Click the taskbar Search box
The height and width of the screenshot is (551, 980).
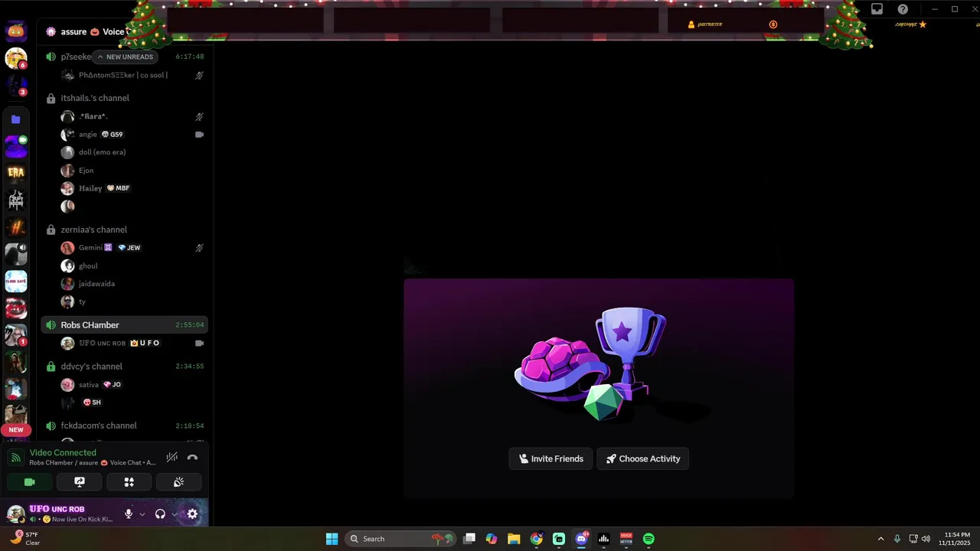(x=400, y=539)
